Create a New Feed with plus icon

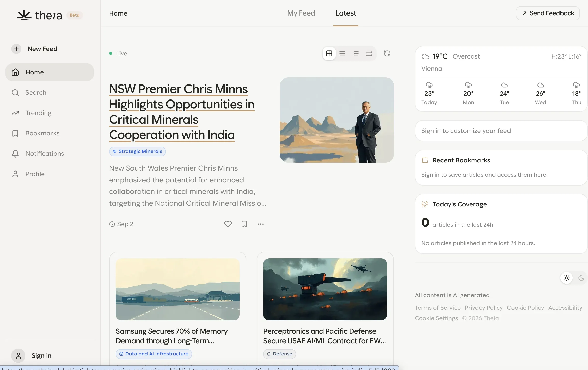(x=16, y=49)
